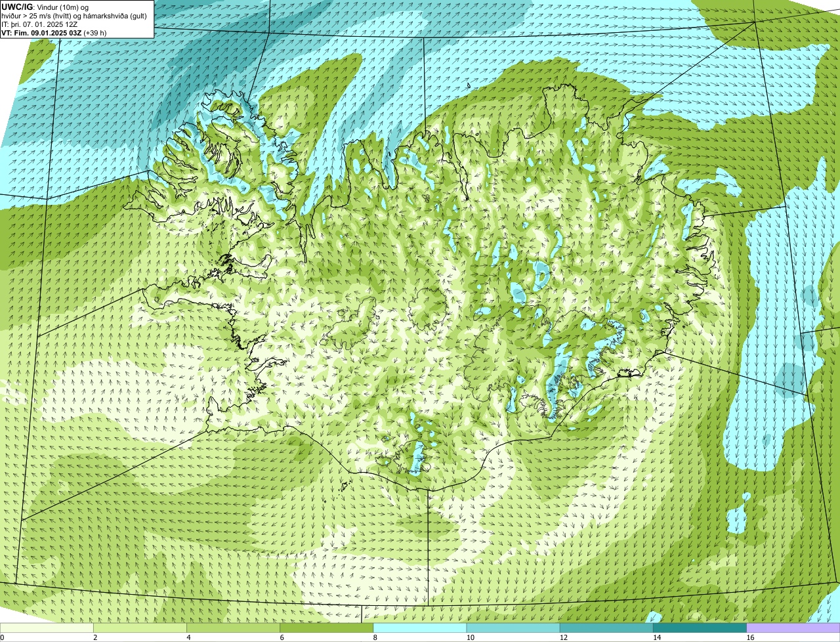
Task: Click the scale label '6'
Action: (282, 637)
